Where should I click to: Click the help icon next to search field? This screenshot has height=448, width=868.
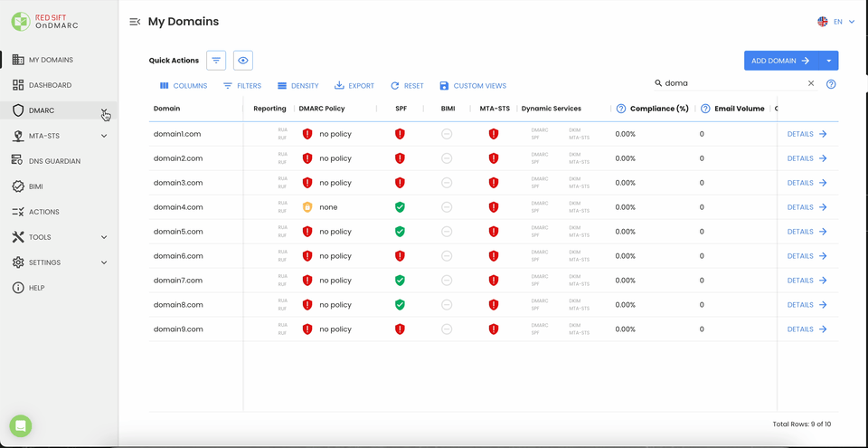pos(831,84)
